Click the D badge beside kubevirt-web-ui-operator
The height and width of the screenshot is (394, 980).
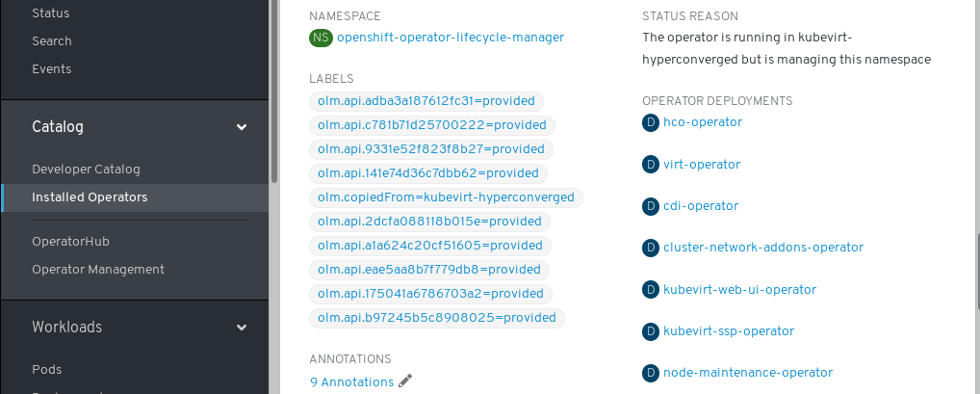pyautogui.click(x=651, y=290)
